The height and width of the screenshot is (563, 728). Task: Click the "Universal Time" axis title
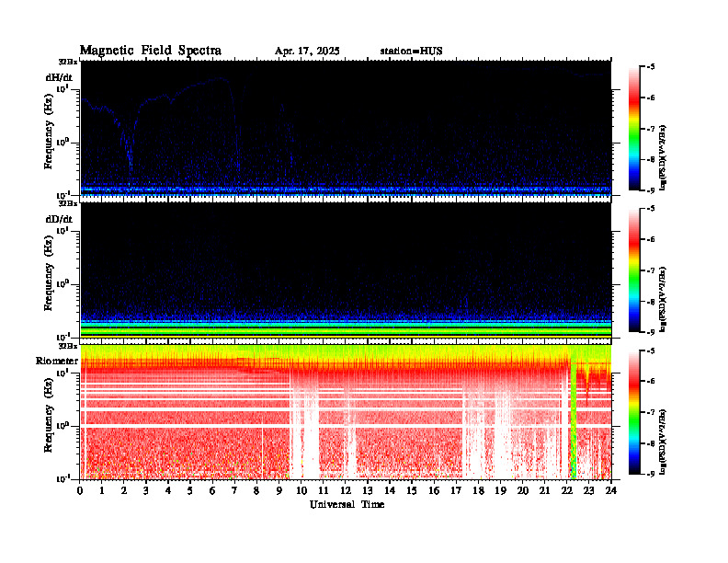point(347,504)
